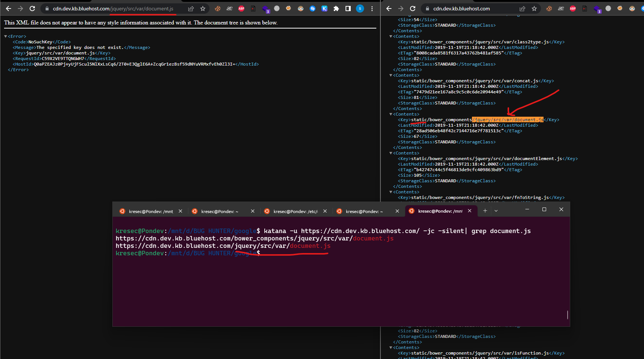Screen dimensions: 644x359
Task: Bookmark the page using the star icon
Action: tap(203, 9)
